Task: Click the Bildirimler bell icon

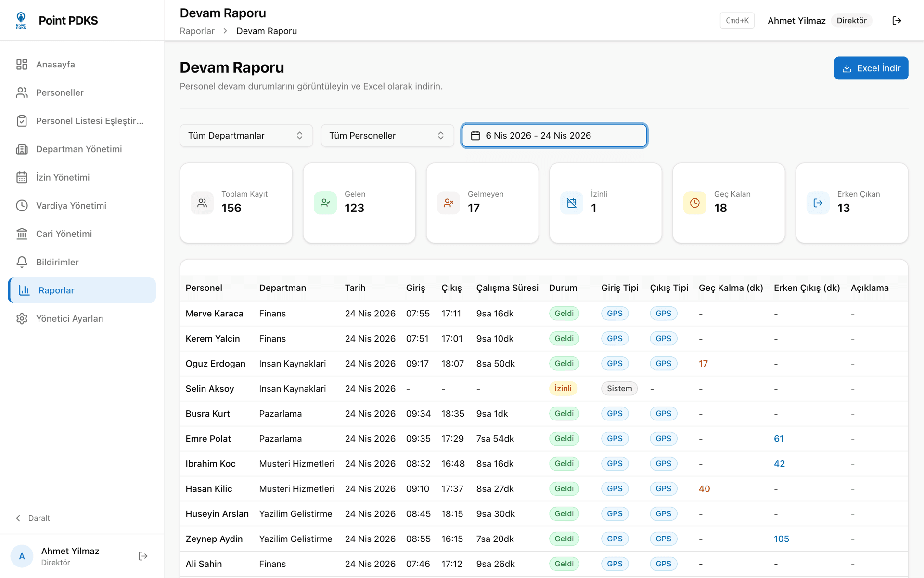Action: pos(22,262)
